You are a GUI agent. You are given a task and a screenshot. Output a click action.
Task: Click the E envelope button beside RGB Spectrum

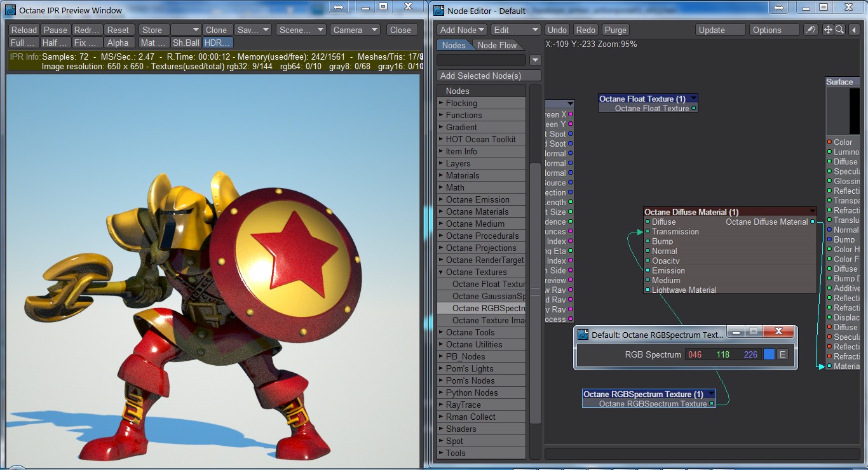[x=782, y=354]
